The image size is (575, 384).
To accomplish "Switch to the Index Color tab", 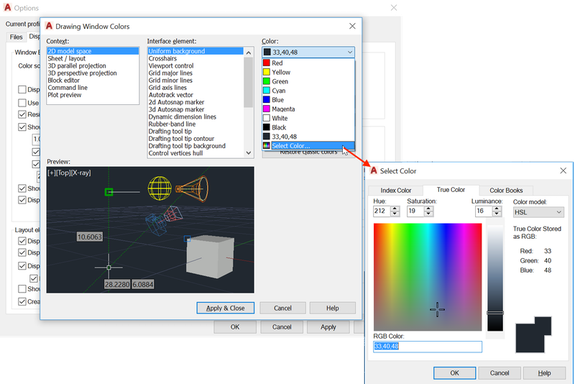I will click(x=396, y=190).
